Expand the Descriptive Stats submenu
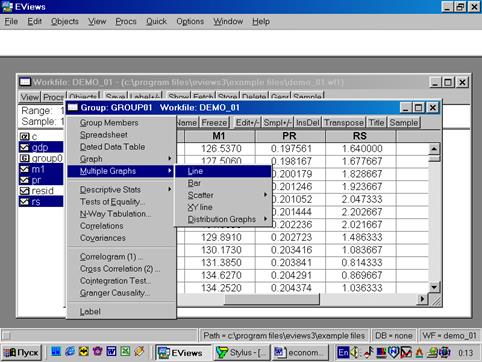This screenshot has height=362, width=482. 121,189
